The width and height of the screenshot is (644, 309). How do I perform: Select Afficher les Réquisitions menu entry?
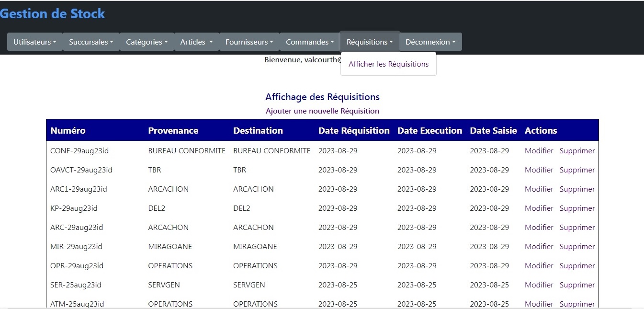tap(388, 64)
